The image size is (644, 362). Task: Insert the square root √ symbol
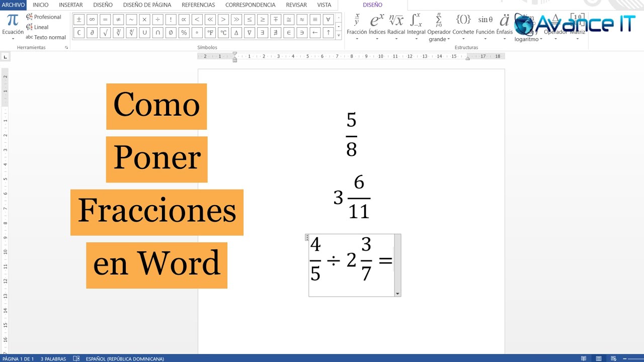[x=105, y=33]
